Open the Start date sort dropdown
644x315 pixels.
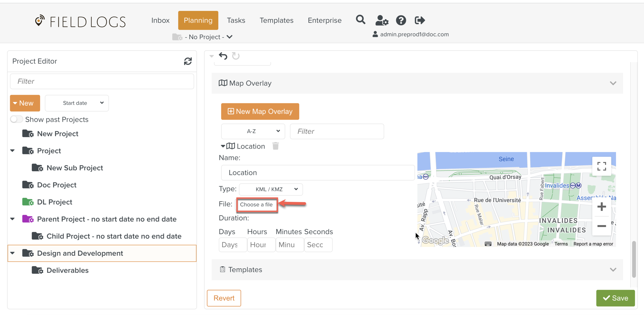click(77, 103)
